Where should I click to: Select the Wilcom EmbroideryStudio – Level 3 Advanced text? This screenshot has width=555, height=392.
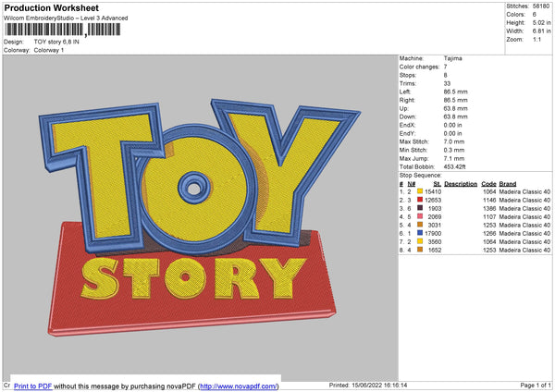coord(66,18)
